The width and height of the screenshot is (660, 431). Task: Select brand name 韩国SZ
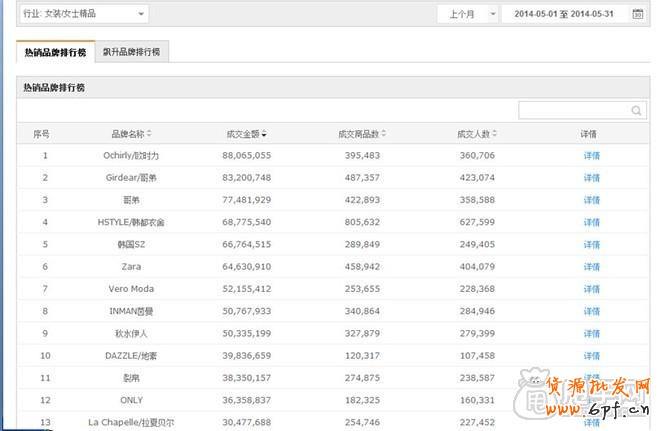coord(131,245)
